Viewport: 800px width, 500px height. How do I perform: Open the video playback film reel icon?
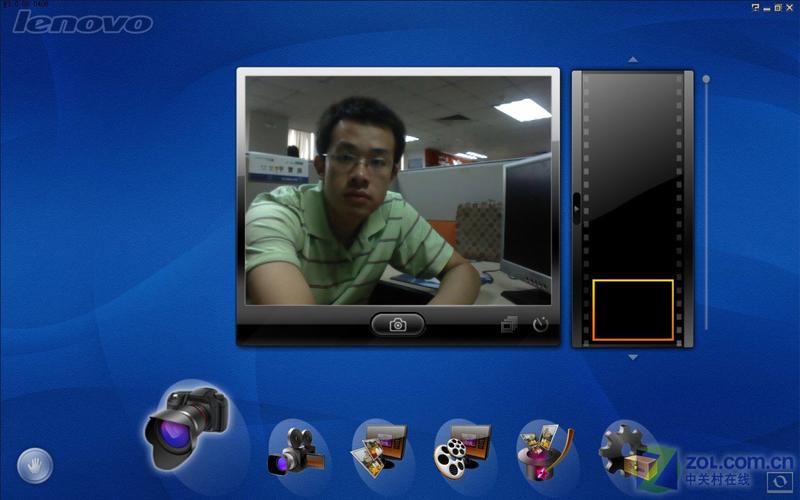pyautogui.click(x=462, y=452)
